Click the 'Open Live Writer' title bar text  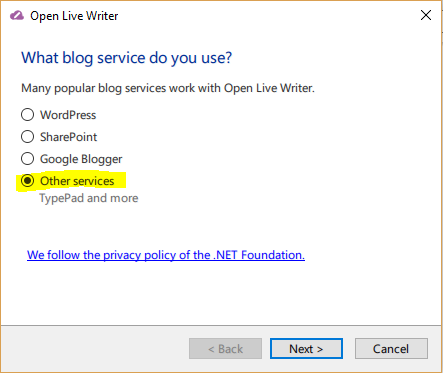[x=74, y=16]
